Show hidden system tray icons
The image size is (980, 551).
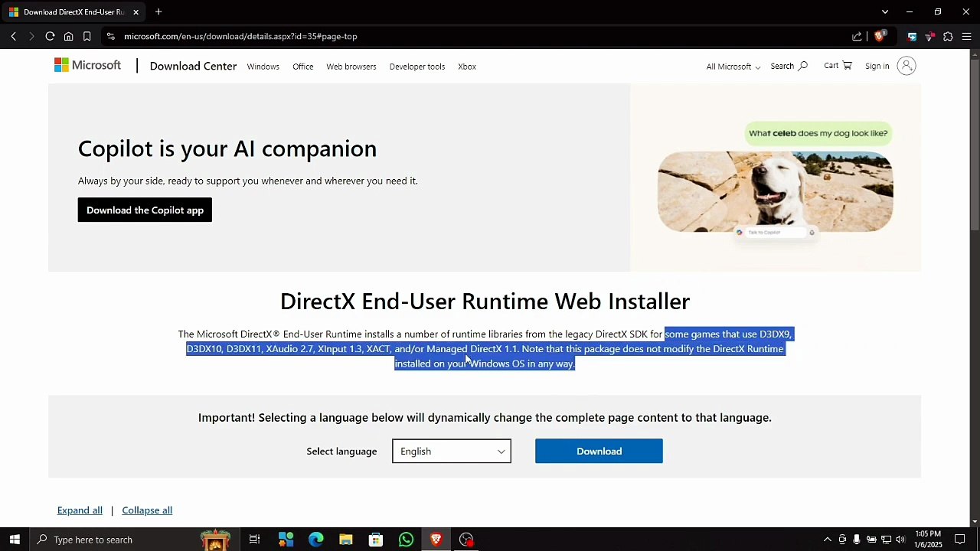[x=827, y=540]
